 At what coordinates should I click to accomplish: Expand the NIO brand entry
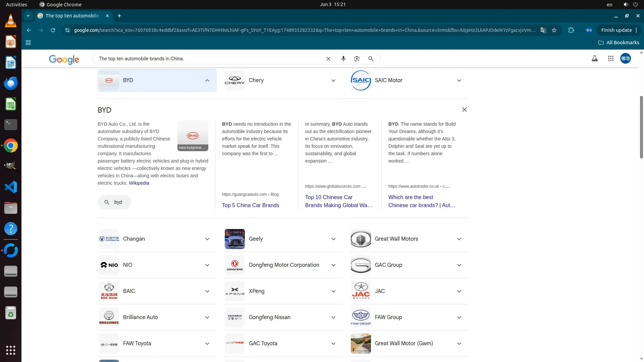pos(207,265)
